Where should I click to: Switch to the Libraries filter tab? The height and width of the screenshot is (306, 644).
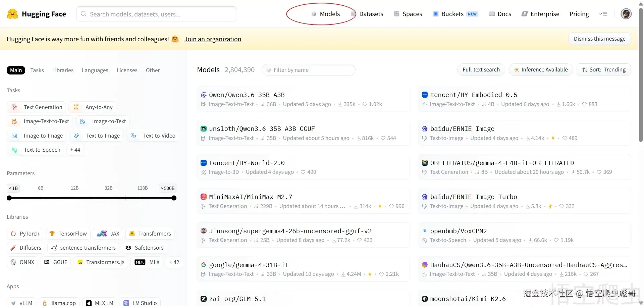[63, 70]
